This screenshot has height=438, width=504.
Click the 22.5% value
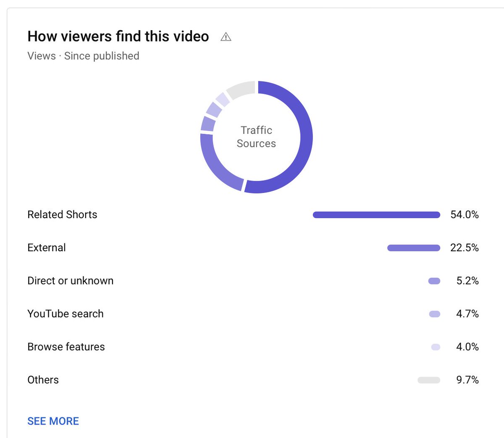465,248
